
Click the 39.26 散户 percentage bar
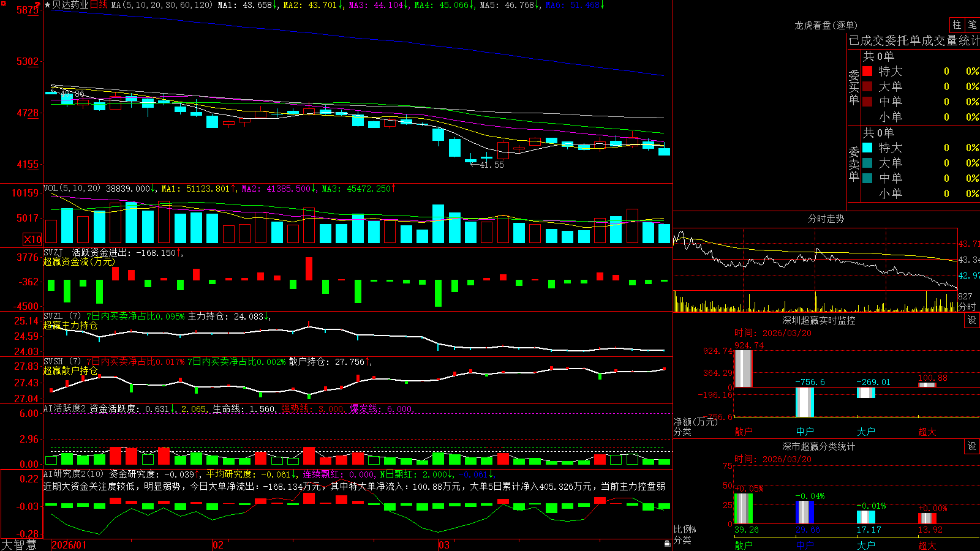pyautogui.click(x=744, y=508)
